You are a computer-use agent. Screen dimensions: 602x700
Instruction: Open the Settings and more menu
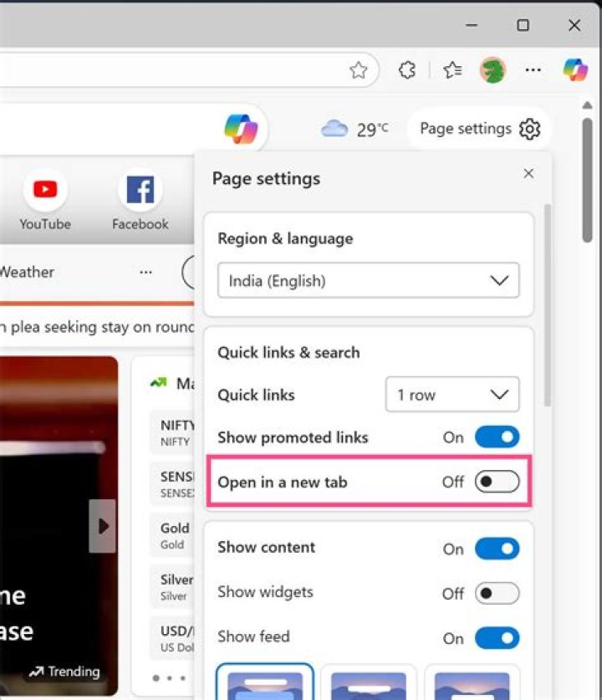tap(533, 70)
